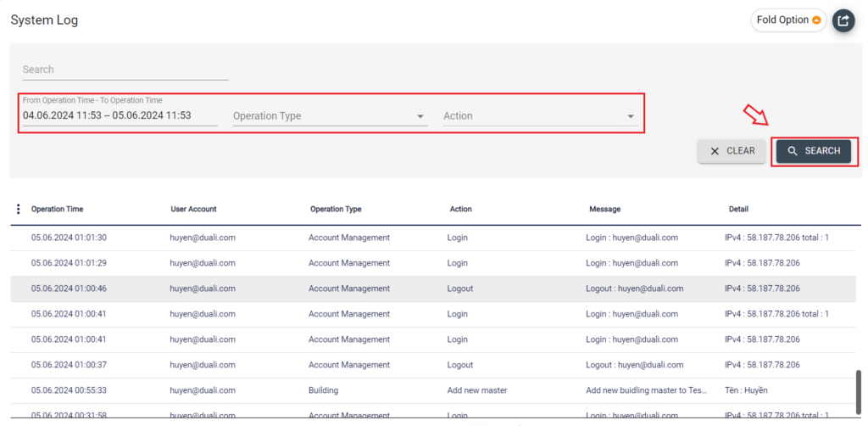Click the Detail column header

738,209
